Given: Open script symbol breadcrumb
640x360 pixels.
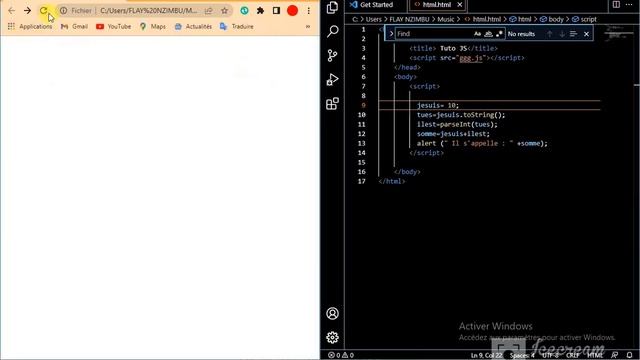Looking at the screenshot, I should (584, 19).
